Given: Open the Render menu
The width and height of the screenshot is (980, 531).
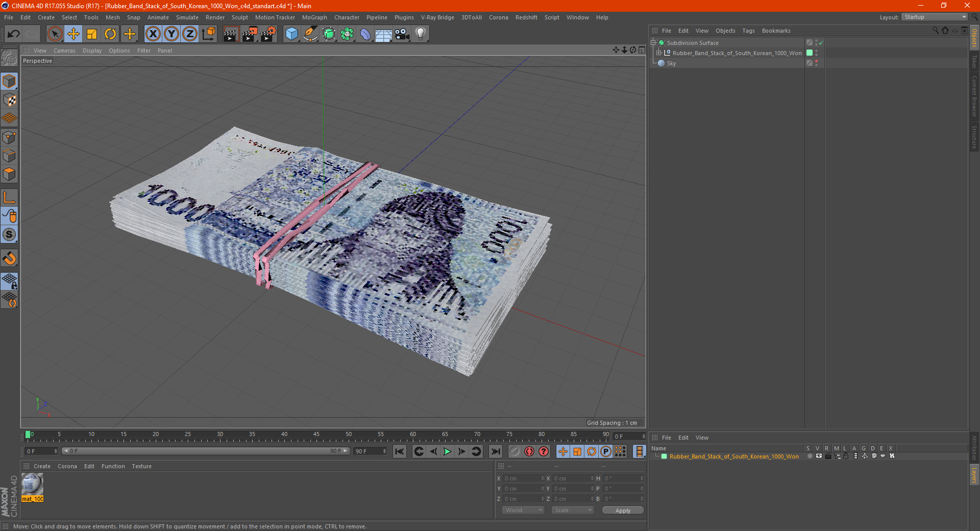Looking at the screenshot, I should click(x=215, y=17).
